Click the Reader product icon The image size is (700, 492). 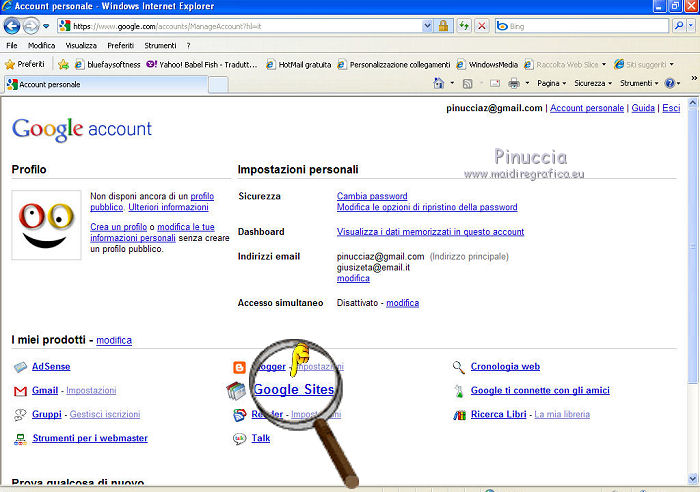tap(239, 415)
